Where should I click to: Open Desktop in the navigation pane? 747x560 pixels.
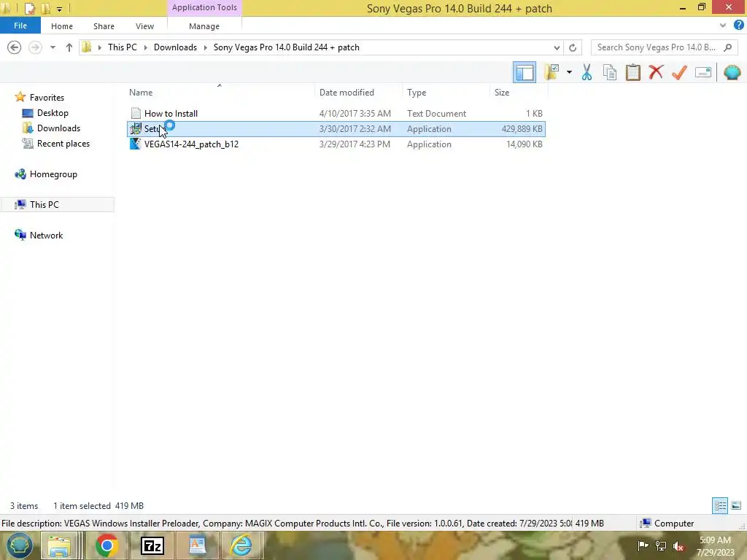53,113
